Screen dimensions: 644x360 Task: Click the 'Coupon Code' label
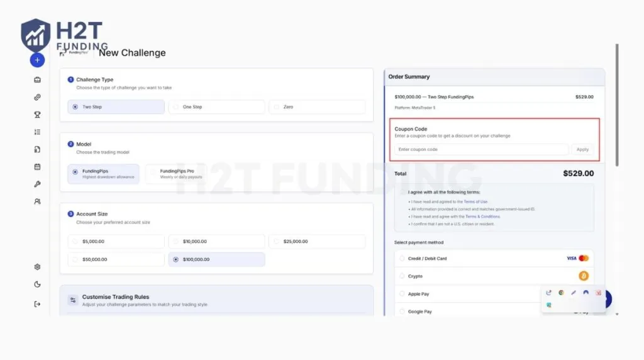pyautogui.click(x=411, y=129)
